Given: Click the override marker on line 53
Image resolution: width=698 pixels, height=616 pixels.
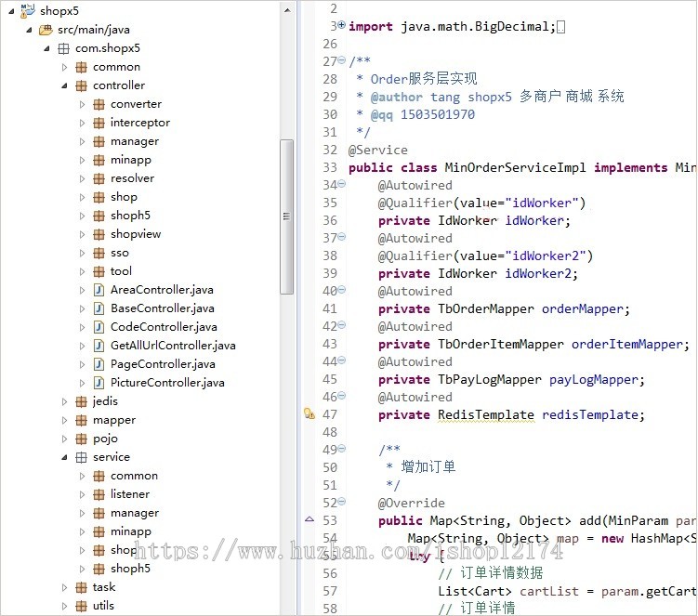Looking at the screenshot, I should coord(309,519).
